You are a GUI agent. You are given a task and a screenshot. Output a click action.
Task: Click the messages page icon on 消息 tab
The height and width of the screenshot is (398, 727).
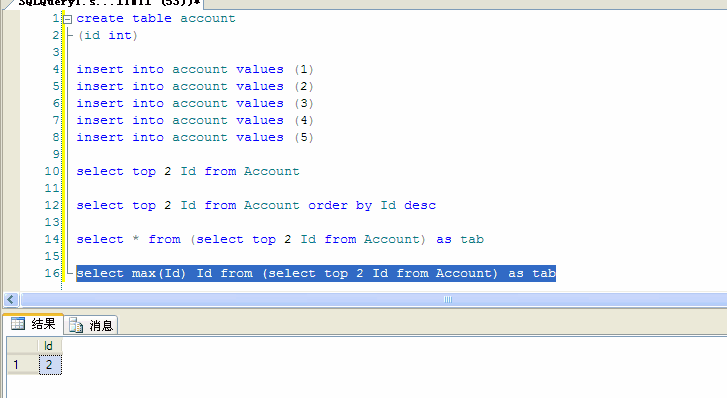76,326
